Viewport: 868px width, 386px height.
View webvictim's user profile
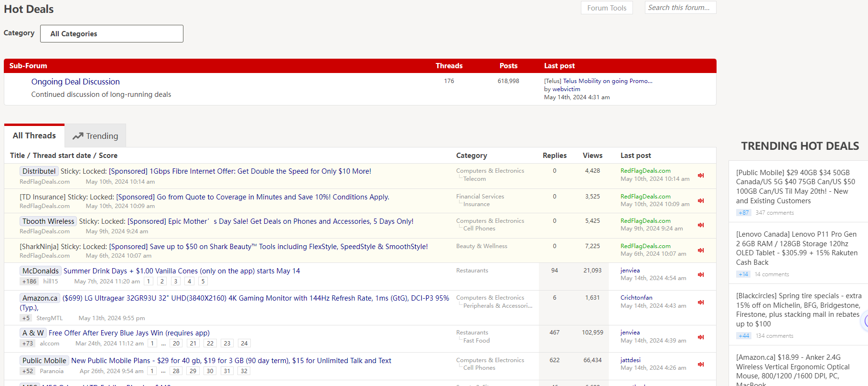click(566, 89)
